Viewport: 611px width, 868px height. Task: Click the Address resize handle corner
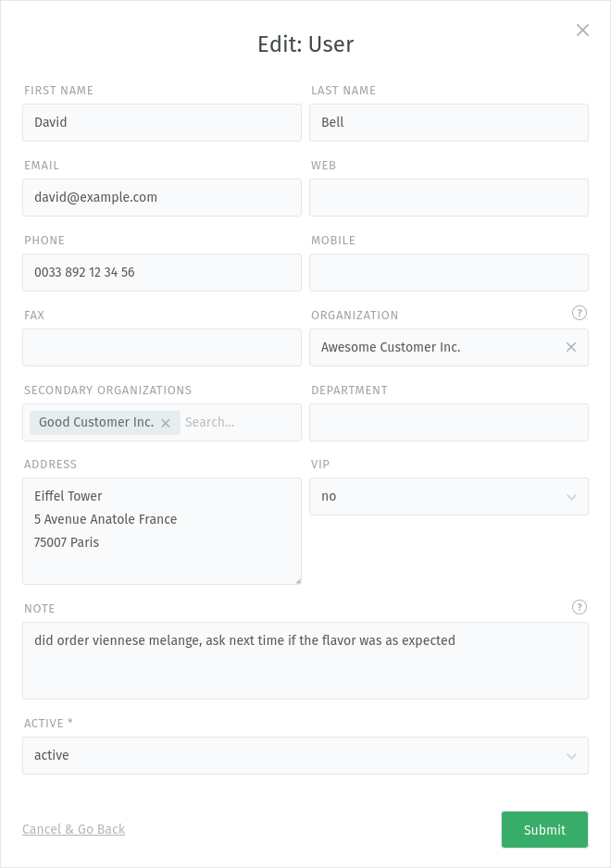click(298, 581)
